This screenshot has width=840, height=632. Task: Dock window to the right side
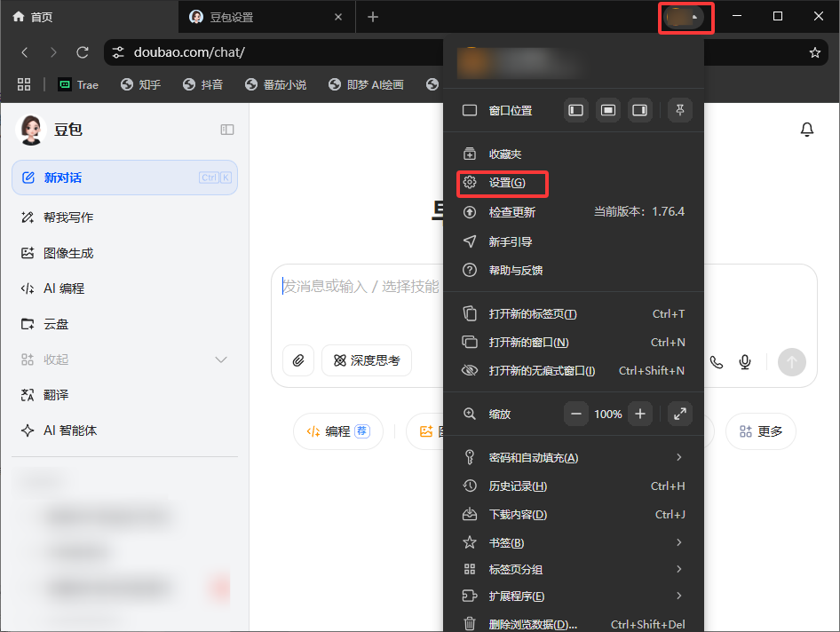pos(638,110)
